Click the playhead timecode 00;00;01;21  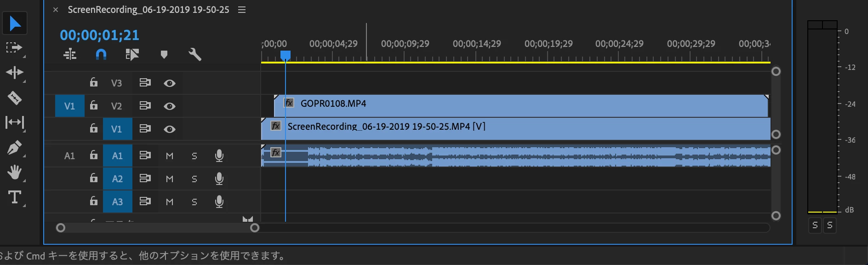99,35
